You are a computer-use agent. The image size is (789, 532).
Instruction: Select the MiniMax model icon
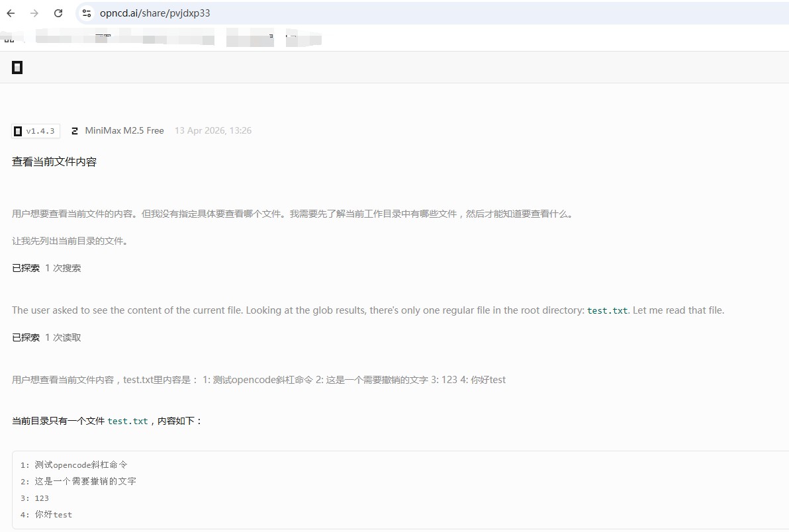74,130
